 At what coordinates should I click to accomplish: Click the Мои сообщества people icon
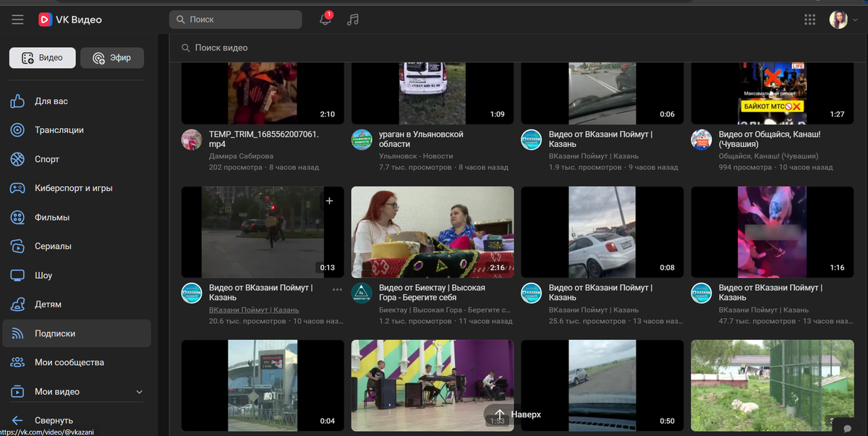coord(18,362)
